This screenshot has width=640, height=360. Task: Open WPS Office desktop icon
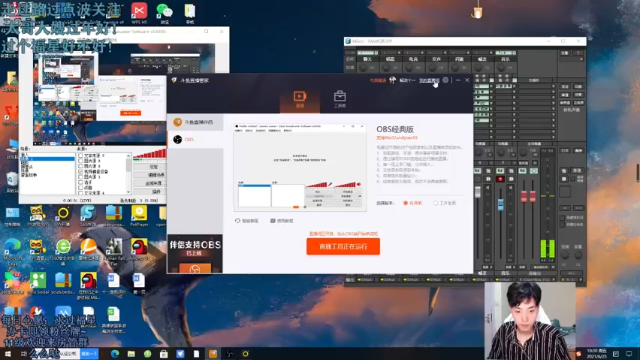coord(139,13)
